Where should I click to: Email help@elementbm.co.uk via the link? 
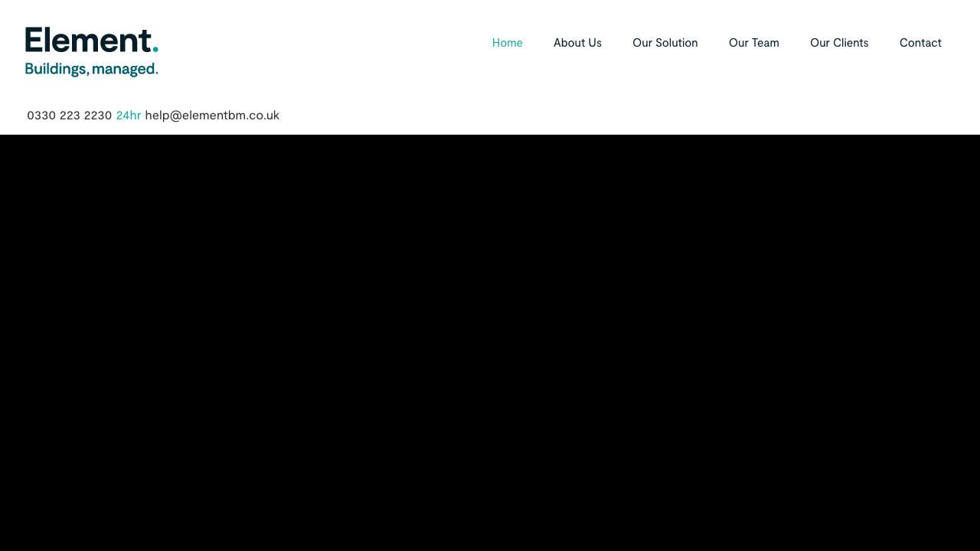(x=212, y=116)
